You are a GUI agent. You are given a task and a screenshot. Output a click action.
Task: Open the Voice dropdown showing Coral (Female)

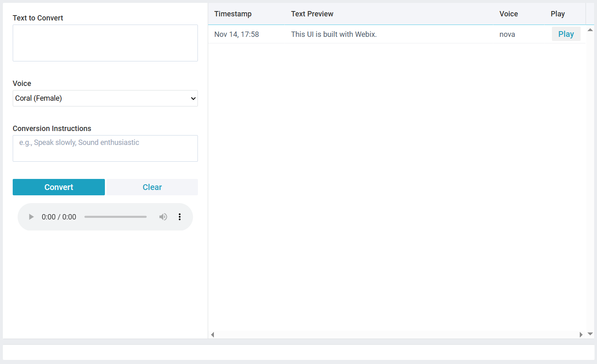click(105, 98)
